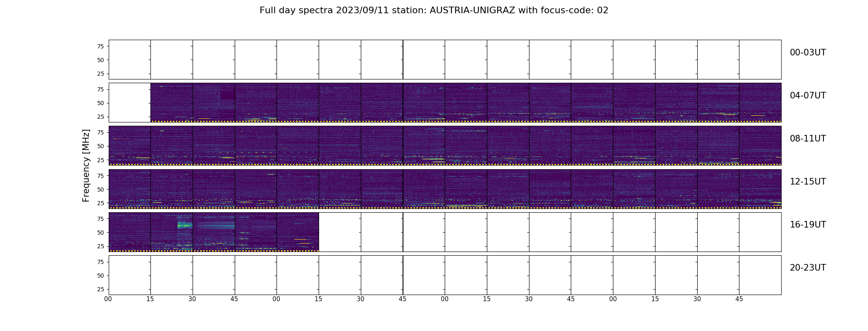868x331 pixels.
Task: Select the '50' tick of the 20-23UT row
Action: [100, 276]
